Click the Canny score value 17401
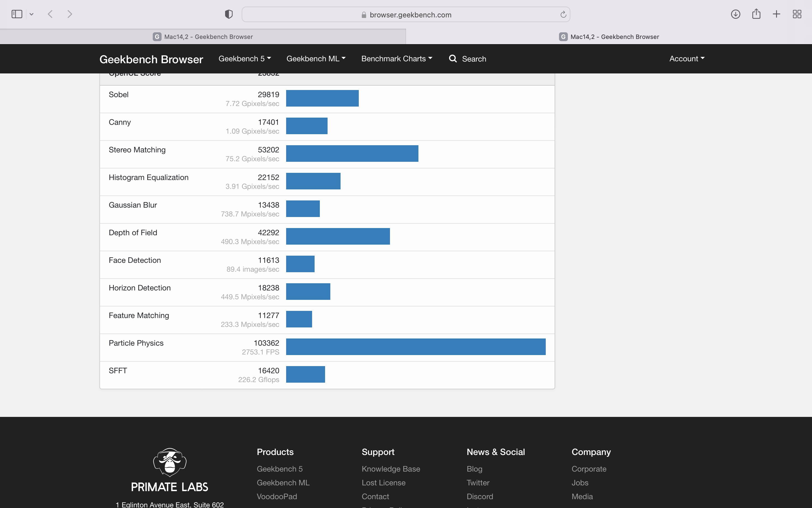The height and width of the screenshot is (508, 812). 268,122
